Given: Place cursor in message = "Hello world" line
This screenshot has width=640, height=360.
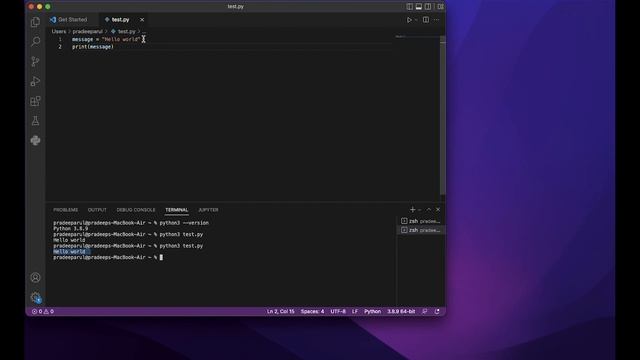Looking at the screenshot, I should (106, 39).
